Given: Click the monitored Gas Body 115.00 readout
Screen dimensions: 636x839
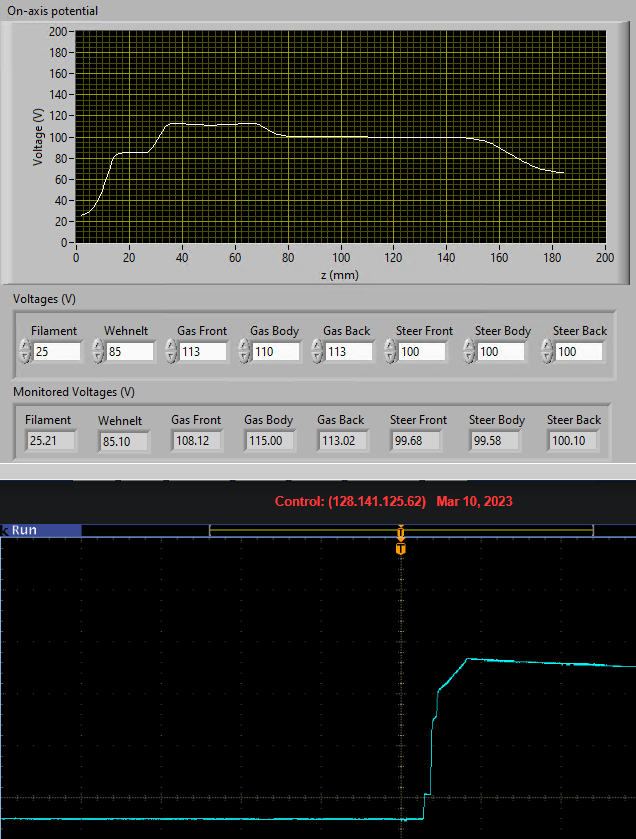Looking at the screenshot, I should pyautogui.click(x=269, y=441).
